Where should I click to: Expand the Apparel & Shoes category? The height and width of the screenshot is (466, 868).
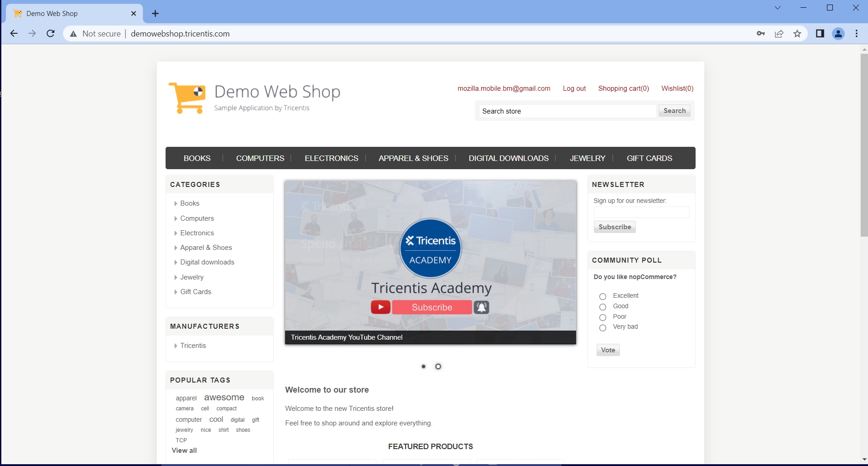[x=176, y=248]
